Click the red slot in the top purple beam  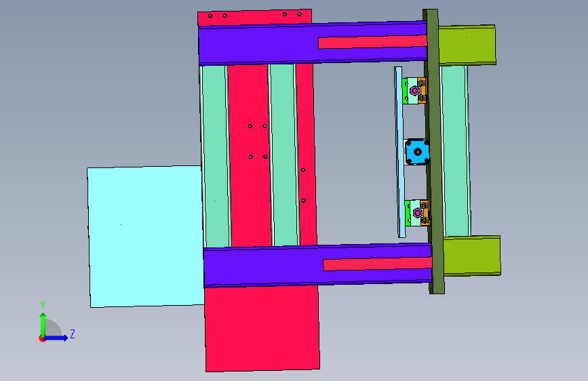tap(372, 41)
